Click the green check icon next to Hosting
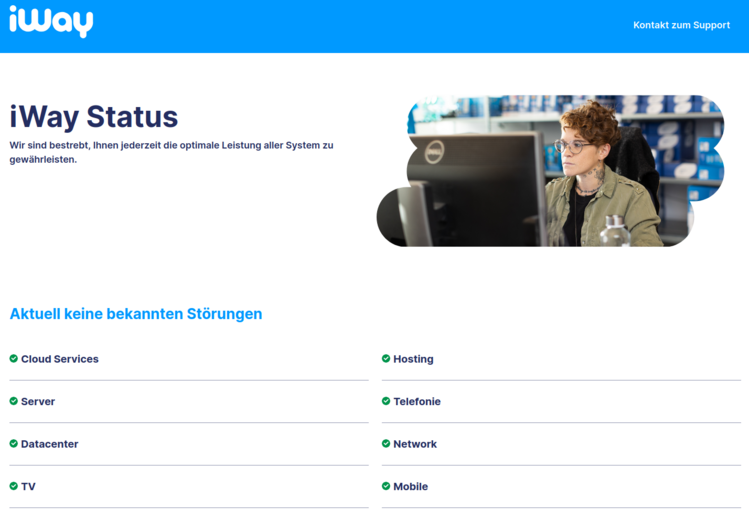 386,358
